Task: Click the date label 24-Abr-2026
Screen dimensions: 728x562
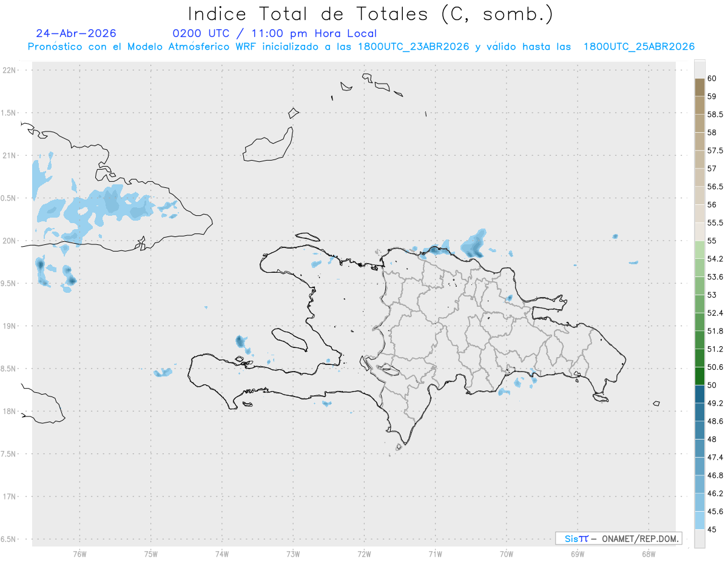Action: (x=76, y=33)
